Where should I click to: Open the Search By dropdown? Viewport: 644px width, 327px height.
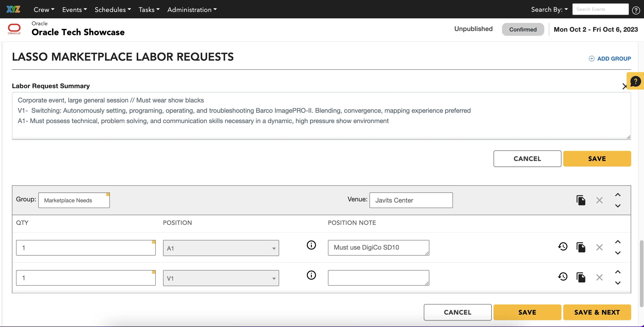(549, 9)
